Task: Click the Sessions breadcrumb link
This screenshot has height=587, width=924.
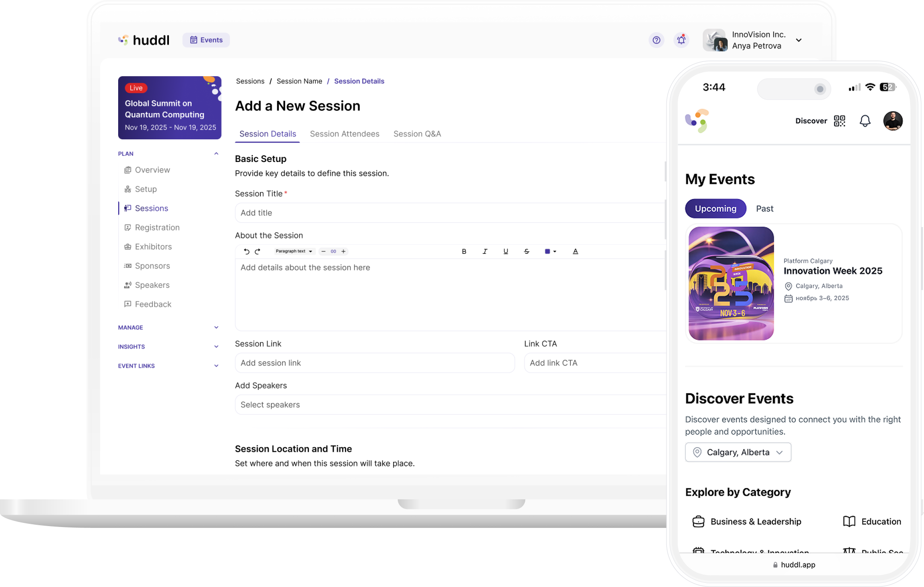Action: click(250, 81)
